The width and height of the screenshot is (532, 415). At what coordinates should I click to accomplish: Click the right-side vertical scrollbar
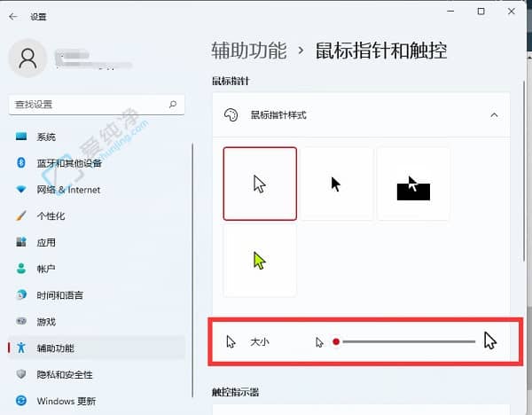pyautogui.click(x=524, y=171)
